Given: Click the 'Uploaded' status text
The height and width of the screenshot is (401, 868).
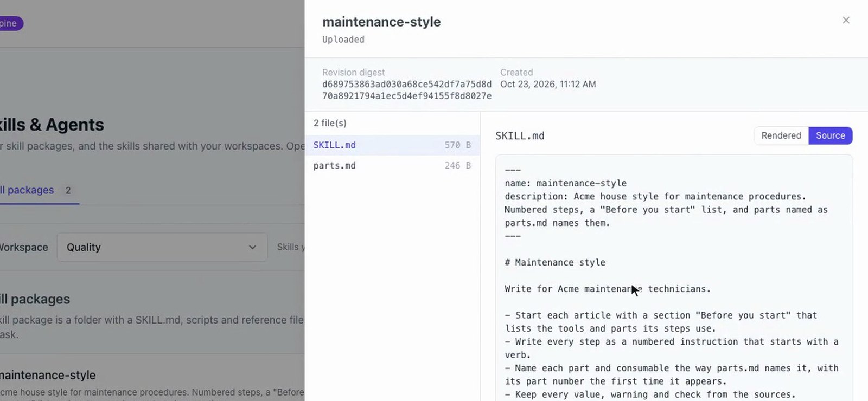Looking at the screenshot, I should tap(343, 40).
